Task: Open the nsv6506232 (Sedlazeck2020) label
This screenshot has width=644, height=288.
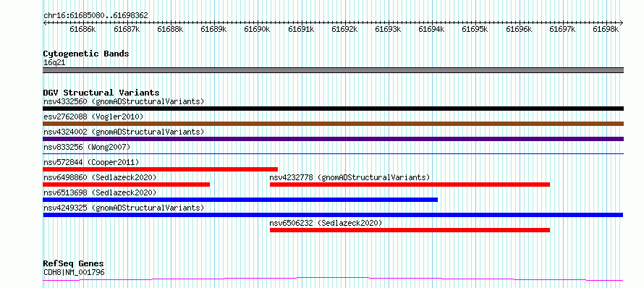Action: coord(326,223)
